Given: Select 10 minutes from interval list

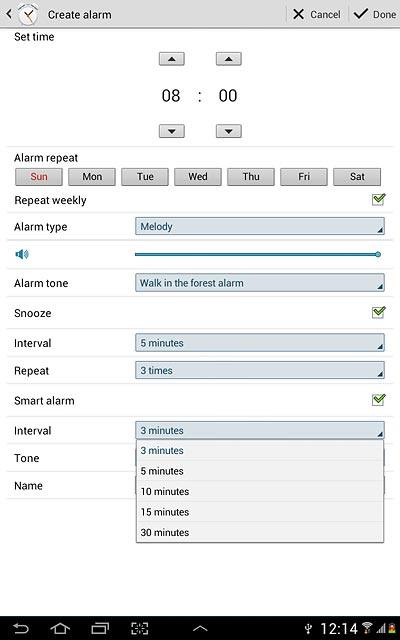Looking at the screenshot, I should pyautogui.click(x=260, y=491).
